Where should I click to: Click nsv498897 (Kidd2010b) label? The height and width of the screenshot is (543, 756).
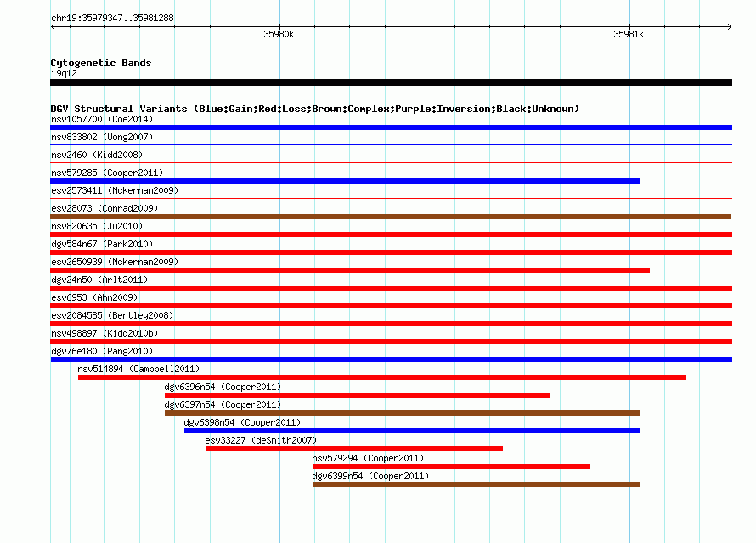[104, 333]
